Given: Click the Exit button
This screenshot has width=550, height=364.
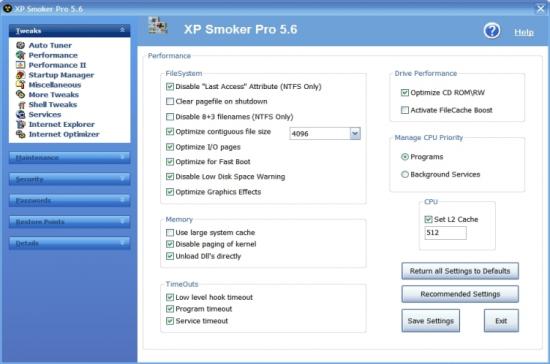Looking at the screenshot, I should (501, 321).
